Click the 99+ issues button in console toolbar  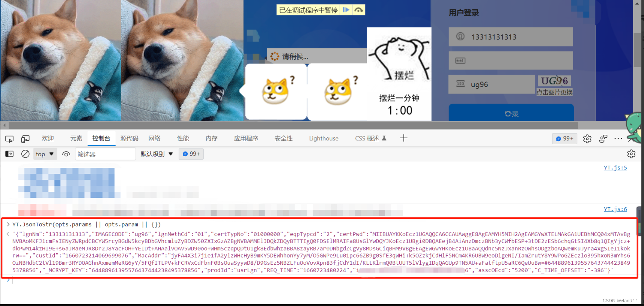tap(191, 154)
